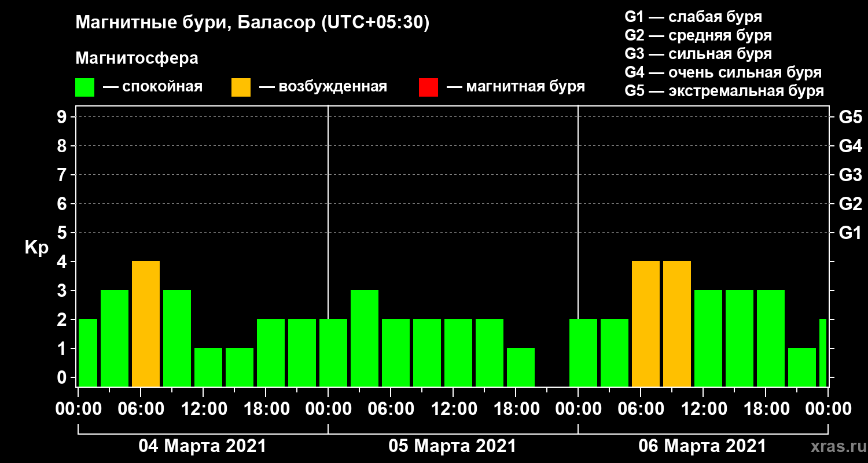Click the 'G1 — слабая буря' legend line
The image size is (868, 463).
click(693, 17)
